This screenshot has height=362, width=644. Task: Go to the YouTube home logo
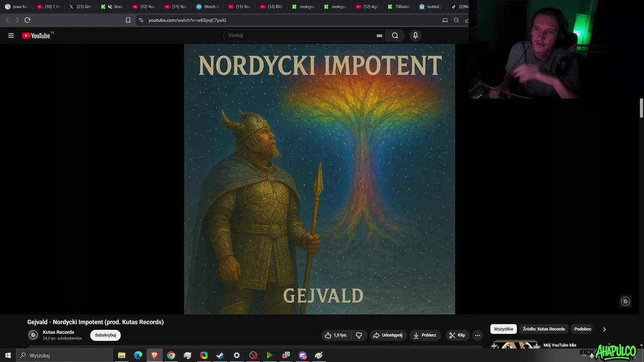tap(36, 35)
